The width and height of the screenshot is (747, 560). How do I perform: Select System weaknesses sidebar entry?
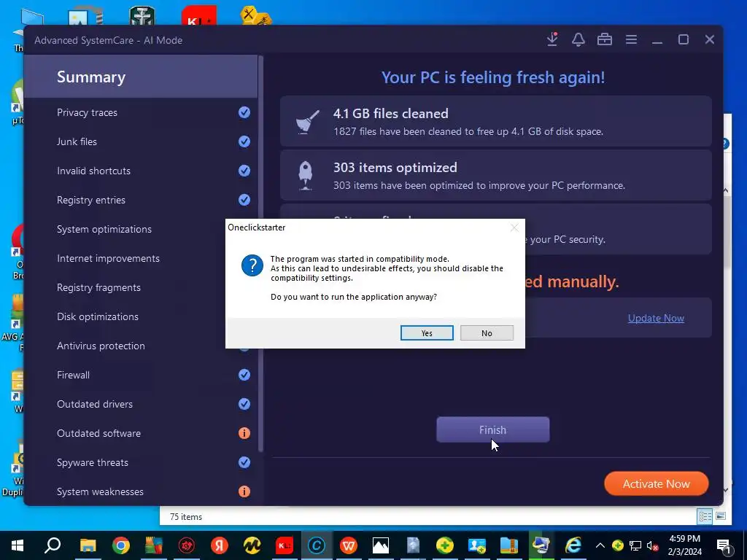[100, 491]
